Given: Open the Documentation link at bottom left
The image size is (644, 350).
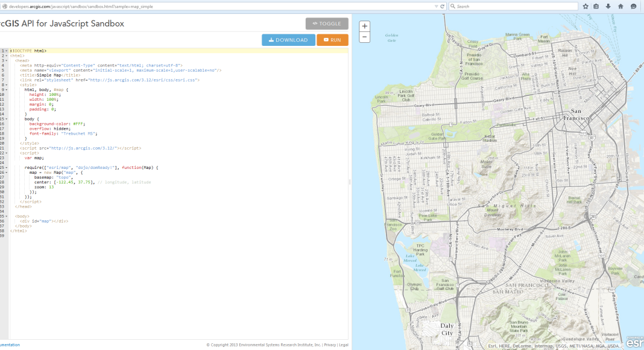Looking at the screenshot, I should [10, 345].
